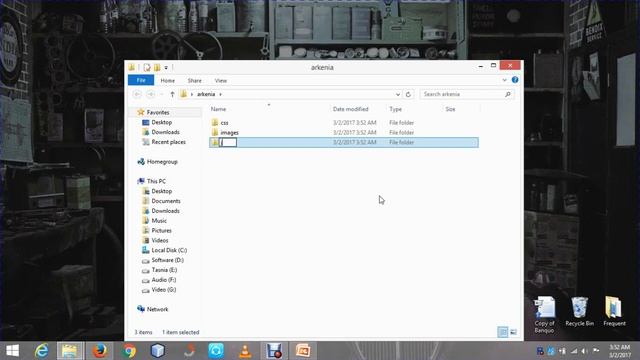The height and width of the screenshot is (360, 640).
Task: Open the Home ribbon tab
Action: (x=167, y=80)
